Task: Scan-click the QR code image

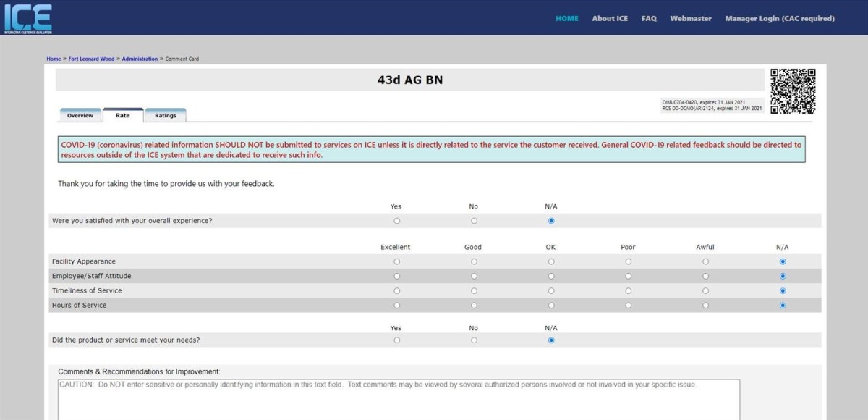Action: 794,91
